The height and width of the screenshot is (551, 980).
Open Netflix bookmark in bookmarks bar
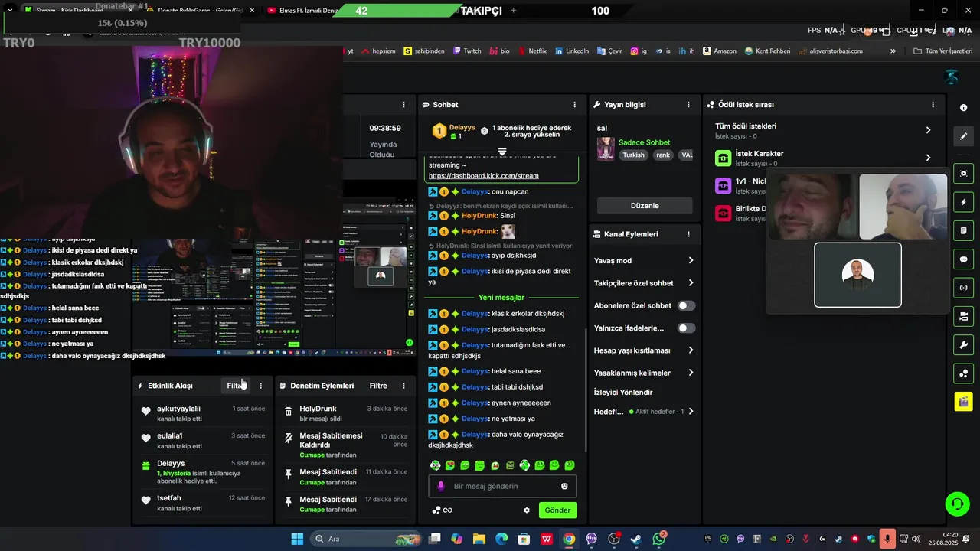click(x=532, y=51)
